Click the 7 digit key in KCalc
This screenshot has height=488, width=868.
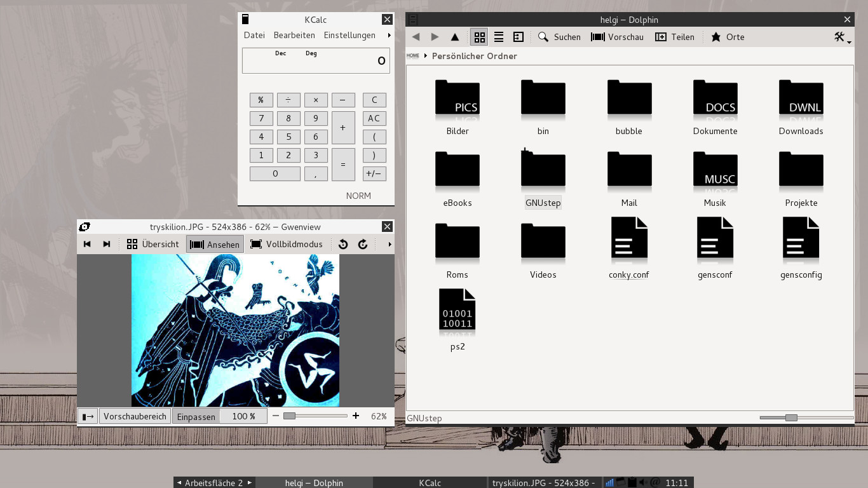261,118
